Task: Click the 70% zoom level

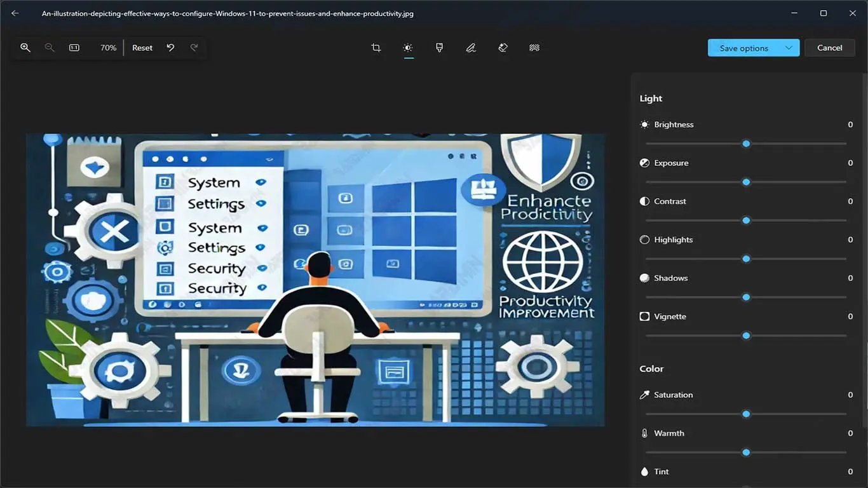Action: point(108,48)
